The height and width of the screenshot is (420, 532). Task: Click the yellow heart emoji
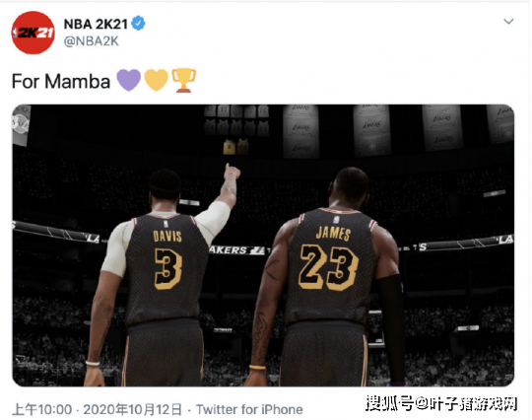(157, 80)
